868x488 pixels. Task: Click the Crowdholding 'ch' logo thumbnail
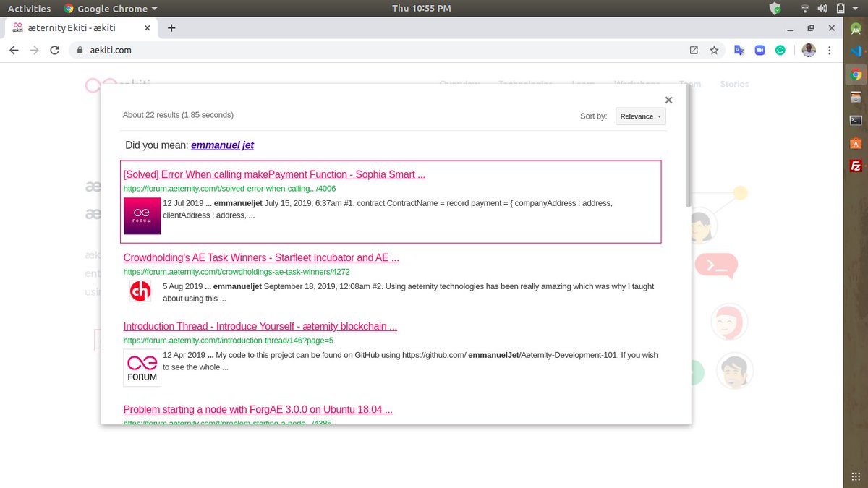click(140, 291)
